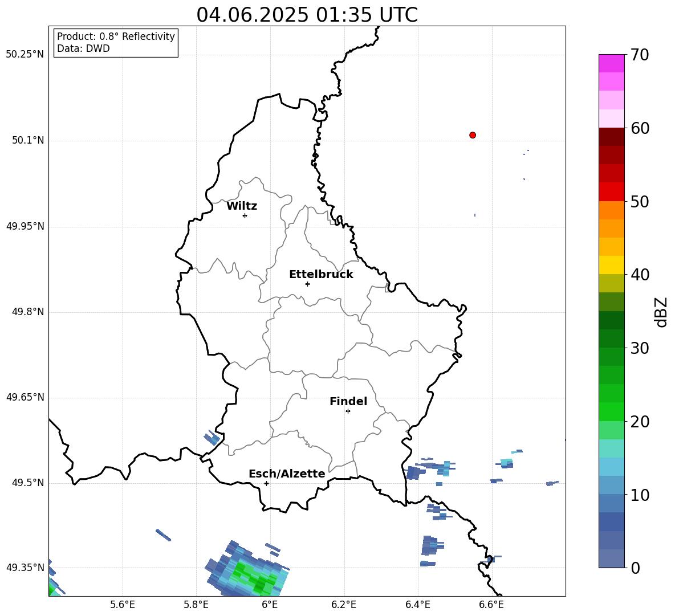Click the 6.4°E longitude label
Image resolution: width=675 pixels, height=616 pixels.
[x=417, y=605]
